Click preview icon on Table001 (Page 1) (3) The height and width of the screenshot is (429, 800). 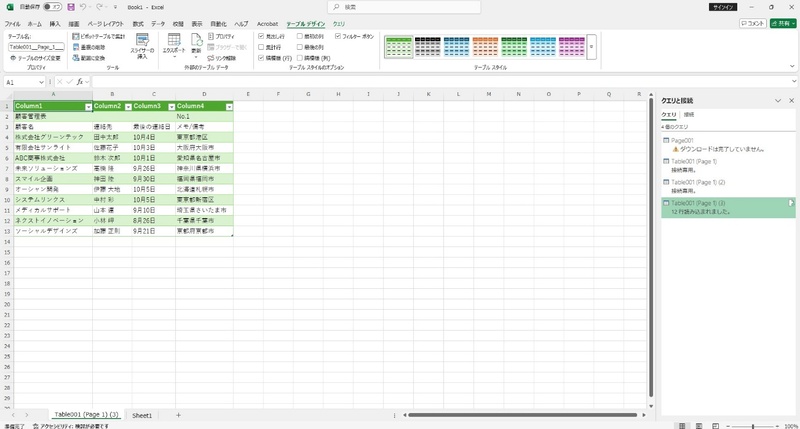coord(791,203)
